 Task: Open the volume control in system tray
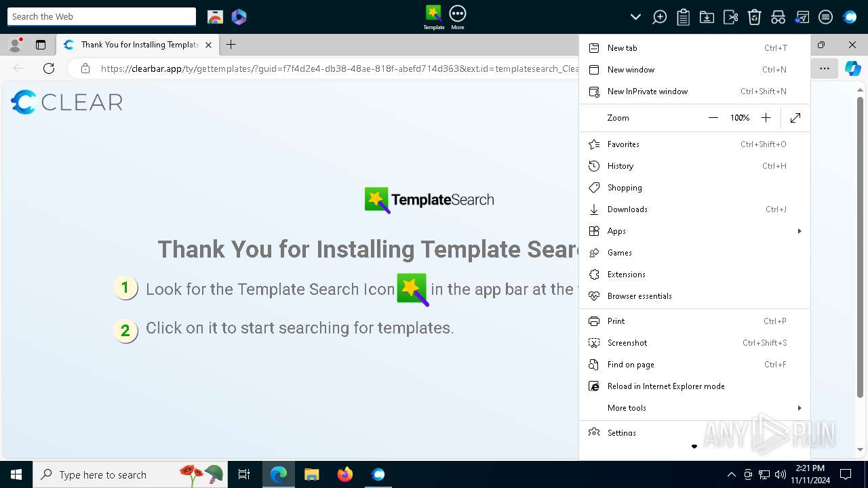[x=780, y=474]
